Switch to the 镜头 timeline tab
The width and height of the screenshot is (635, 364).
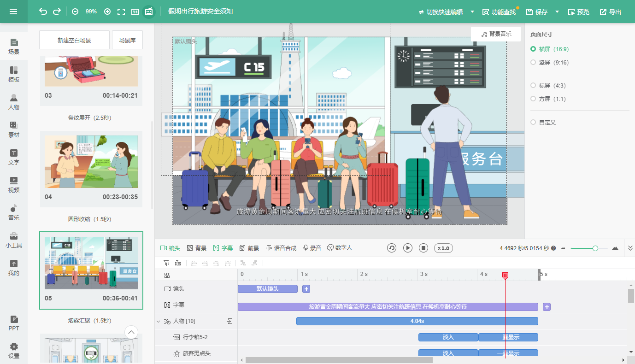pos(170,248)
